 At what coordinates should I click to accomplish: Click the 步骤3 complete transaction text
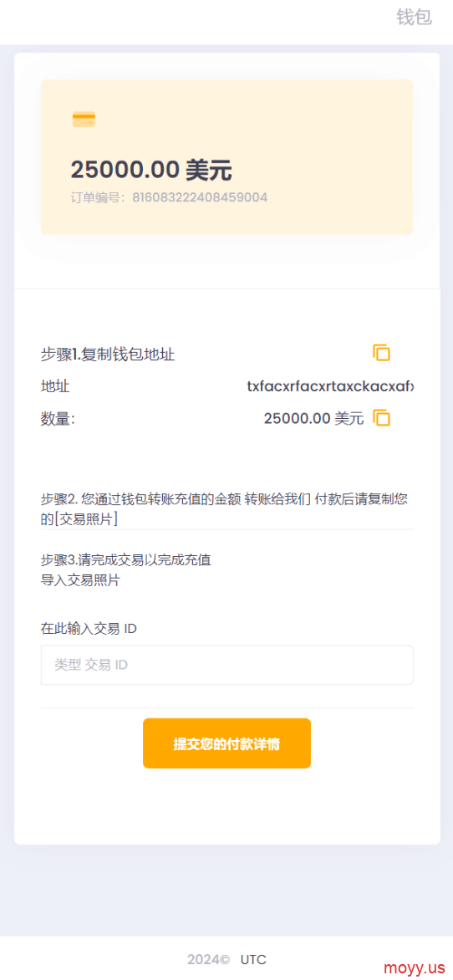tap(126, 559)
